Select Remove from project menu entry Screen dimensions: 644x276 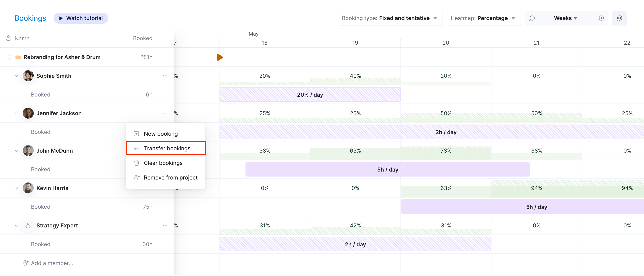pyautogui.click(x=165, y=178)
